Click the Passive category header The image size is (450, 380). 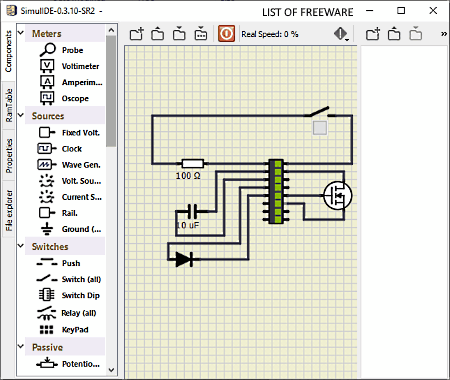pyautogui.click(x=65, y=347)
